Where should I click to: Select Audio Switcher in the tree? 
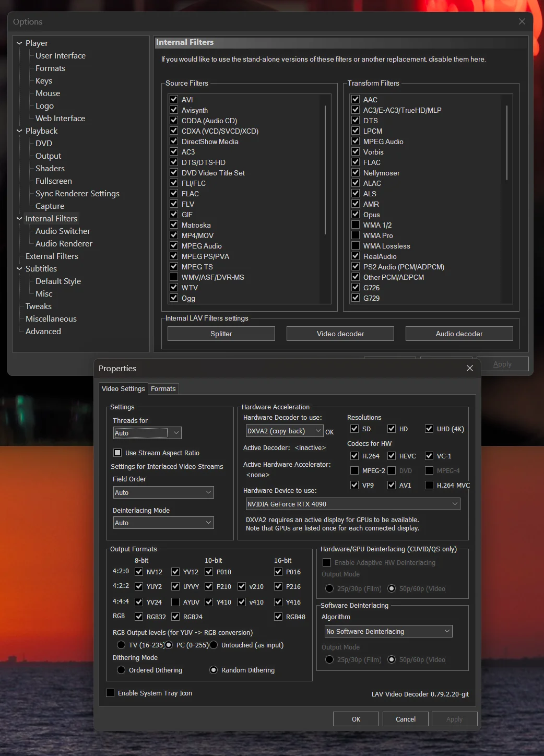tap(63, 231)
